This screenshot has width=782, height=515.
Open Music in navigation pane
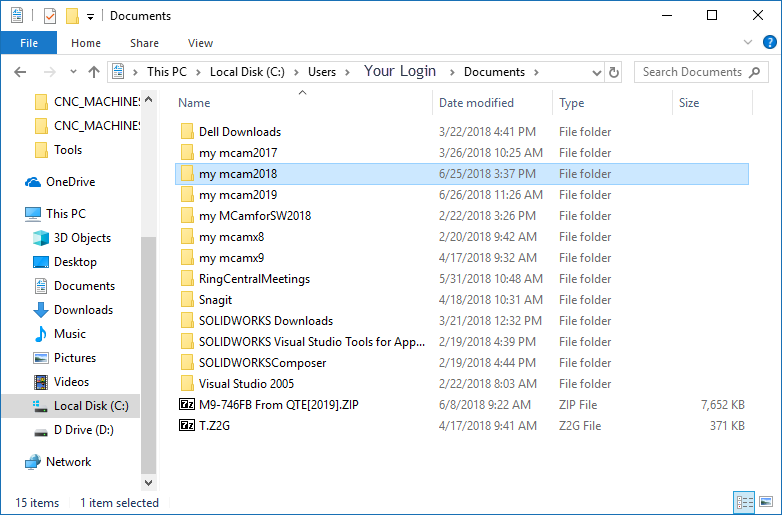60,334
